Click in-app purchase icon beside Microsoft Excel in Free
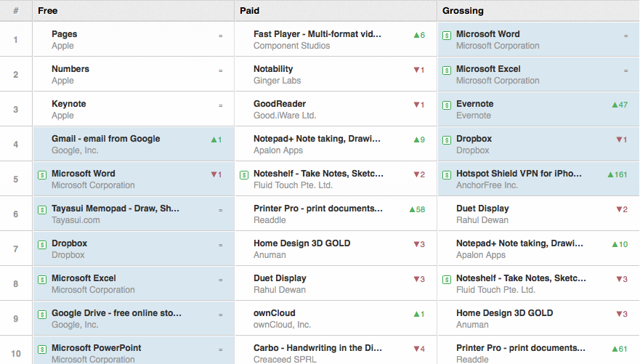This screenshot has height=364, width=640. 42,280
